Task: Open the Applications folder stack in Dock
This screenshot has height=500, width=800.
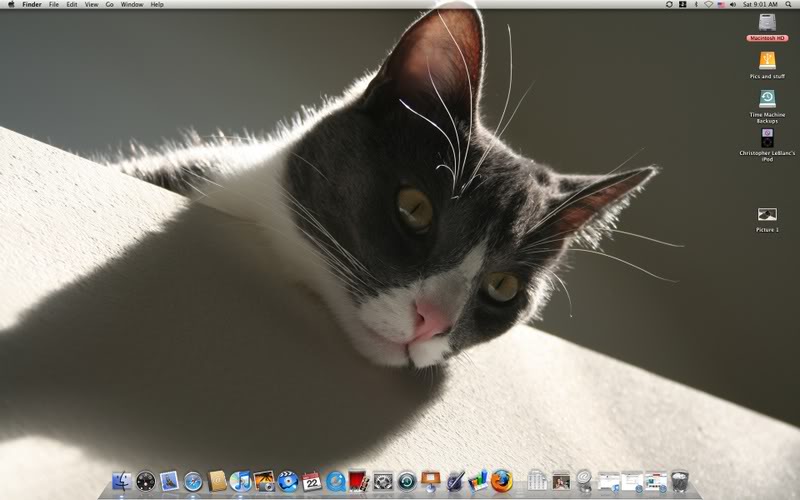Action: pyautogui.click(x=537, y=481)
